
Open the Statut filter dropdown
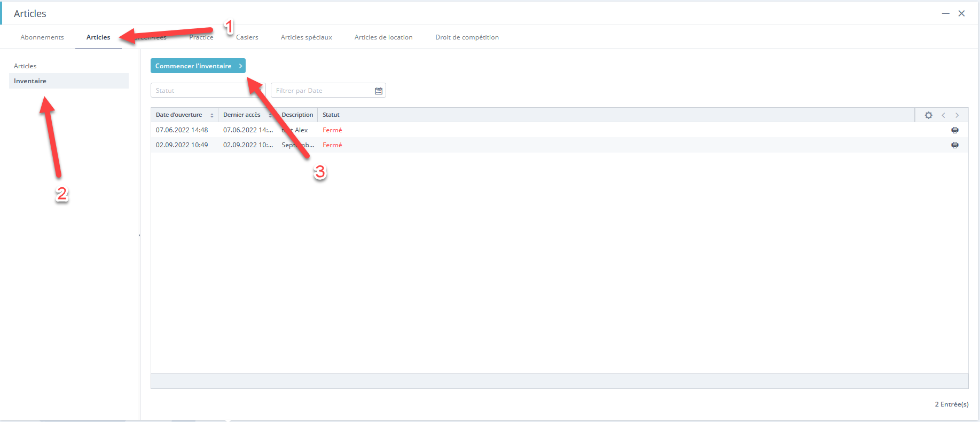[208, 90]
